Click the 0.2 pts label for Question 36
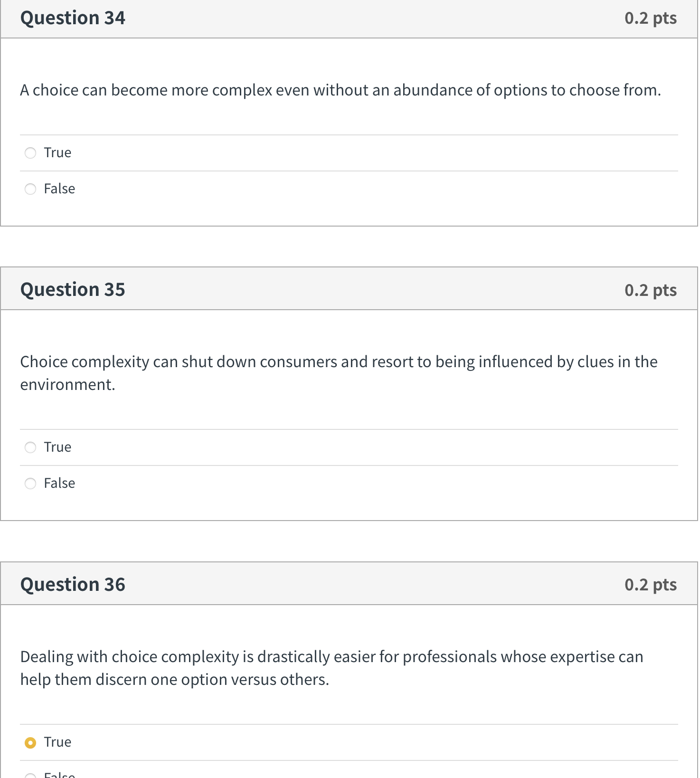The image size is (700, 778). [x=650, y=584]
